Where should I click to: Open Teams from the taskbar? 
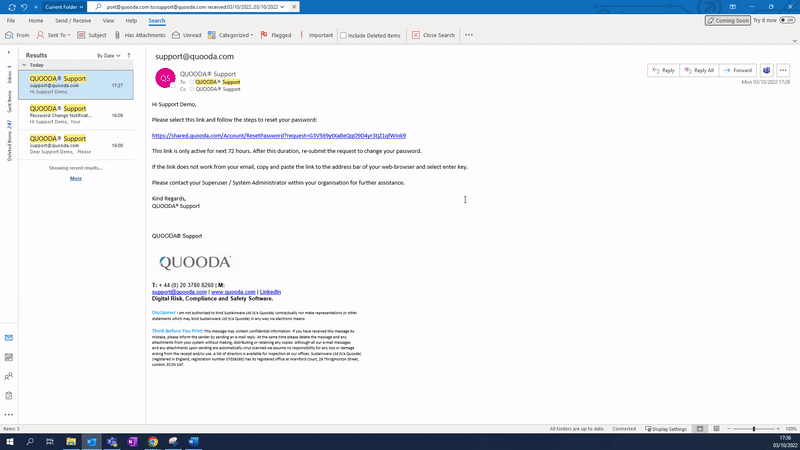[x=112, y=442]
